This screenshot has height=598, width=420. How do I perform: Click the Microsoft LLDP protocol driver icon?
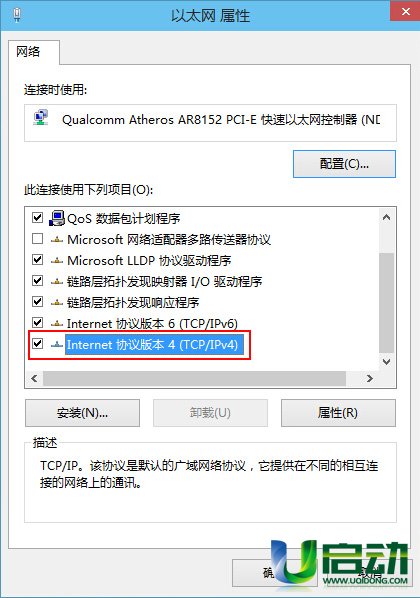57,261
